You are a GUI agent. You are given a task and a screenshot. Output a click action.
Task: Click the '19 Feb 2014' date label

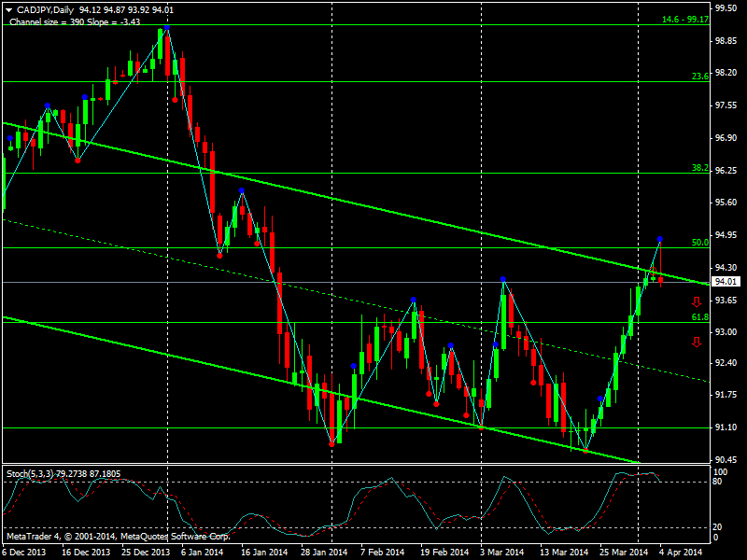point(444,552)
